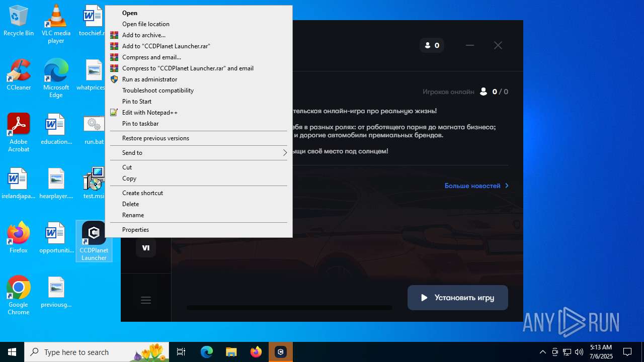This screenshot has height=362, width=644.
Task: Select the opportuniti Word document icon
Action: pyautogui.click(x=56, y=238)
